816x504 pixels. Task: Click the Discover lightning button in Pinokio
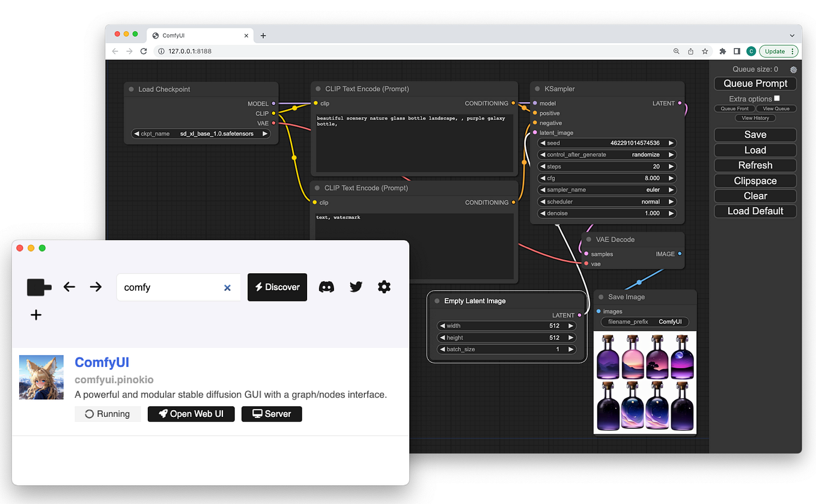click(277, 287)
